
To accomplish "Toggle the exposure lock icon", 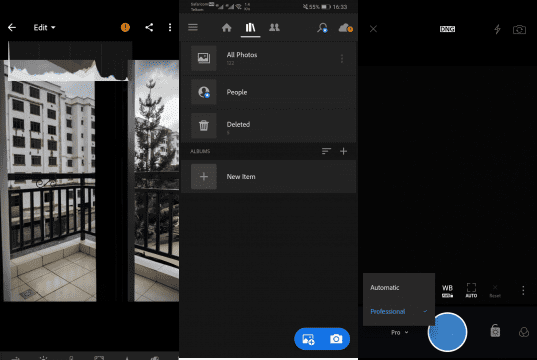I will pyautogui.click(x=495, y=331).
